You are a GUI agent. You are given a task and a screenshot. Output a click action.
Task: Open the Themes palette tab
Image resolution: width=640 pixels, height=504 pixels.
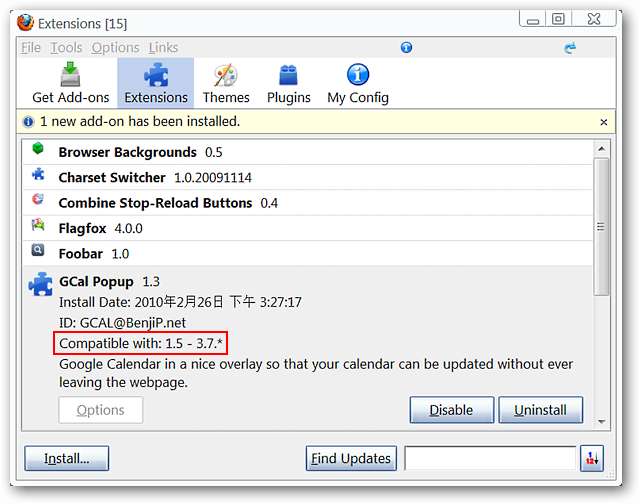(x=226, y=83)
